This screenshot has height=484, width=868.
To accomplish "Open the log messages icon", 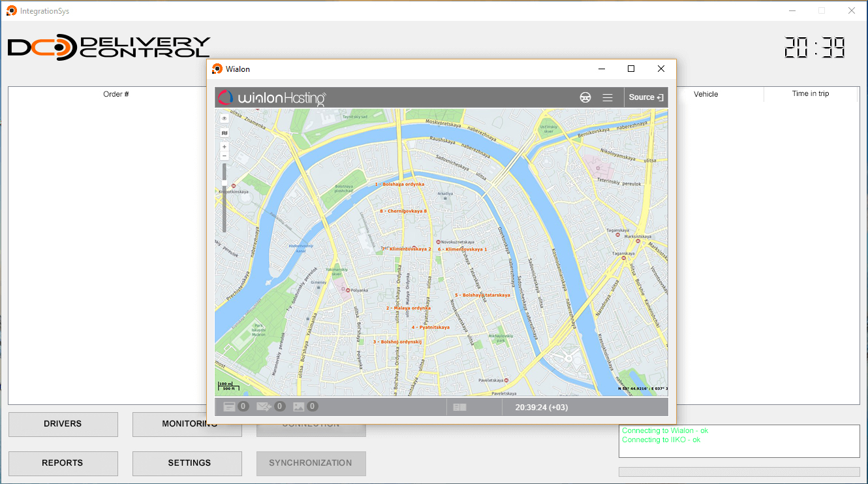I will point(230,407).
